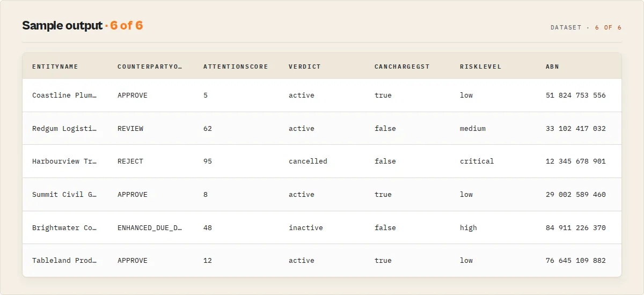This screenshot has height=295, width=644.
Task: Click ABN 76 645 109 882
Action: pos(576,261)
